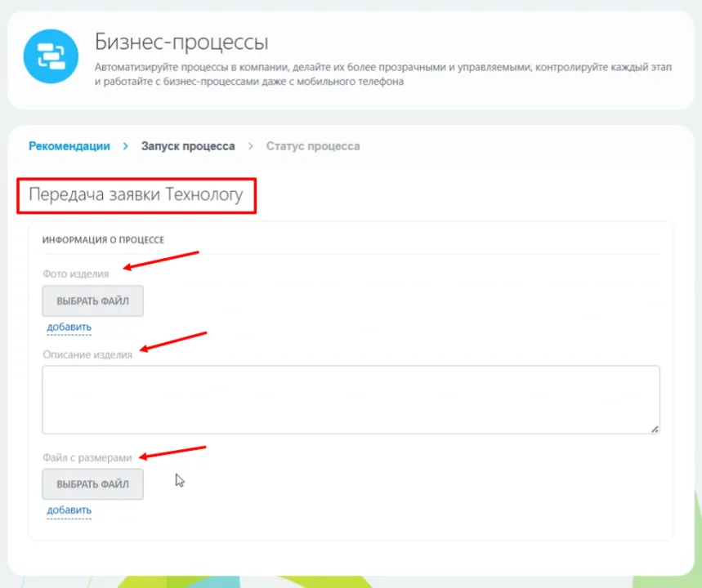Click the ИНФОРМАЦИЯ О ПРОЦЕССЕ section header

tap(103, 240)
